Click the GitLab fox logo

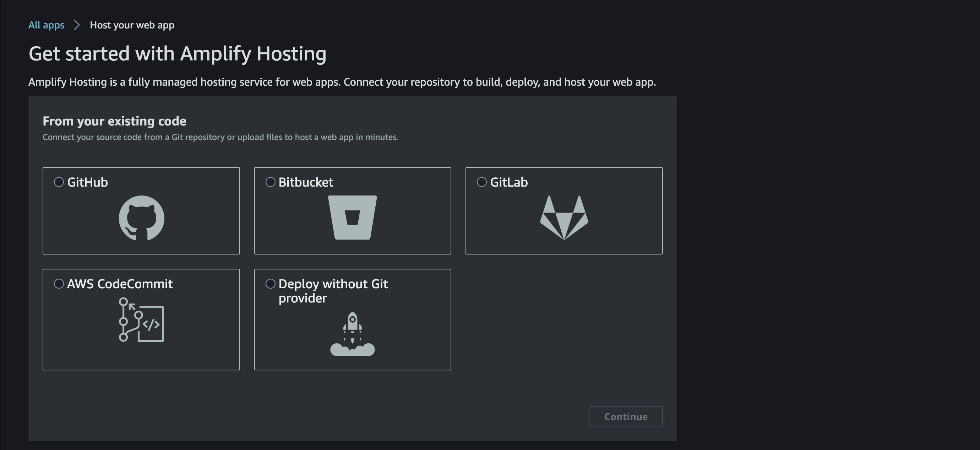coord(564,218)
